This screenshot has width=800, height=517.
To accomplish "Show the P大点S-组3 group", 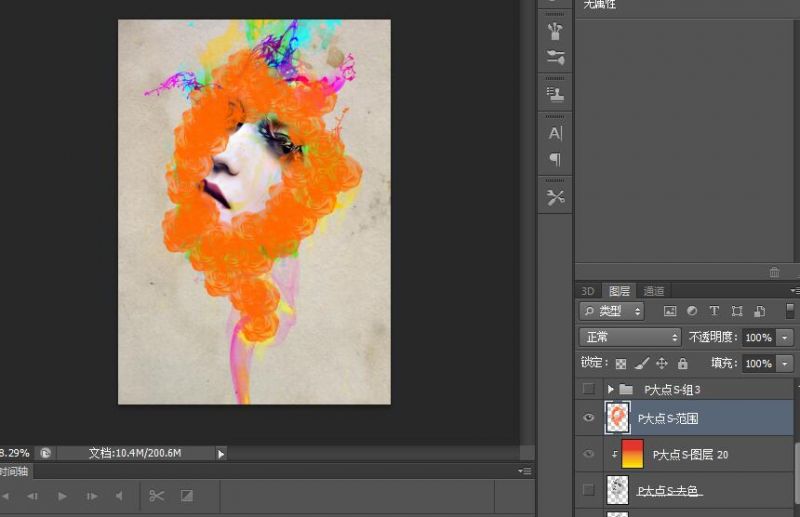I will point(588,389).
